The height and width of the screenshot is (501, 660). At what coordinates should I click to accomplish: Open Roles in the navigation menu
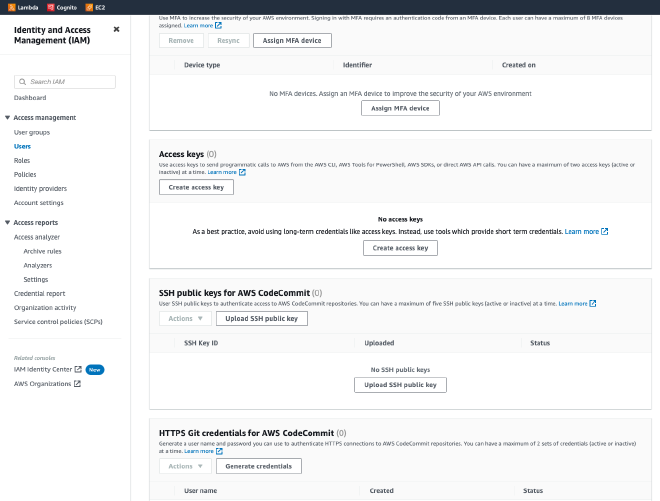tap(22, 160)
